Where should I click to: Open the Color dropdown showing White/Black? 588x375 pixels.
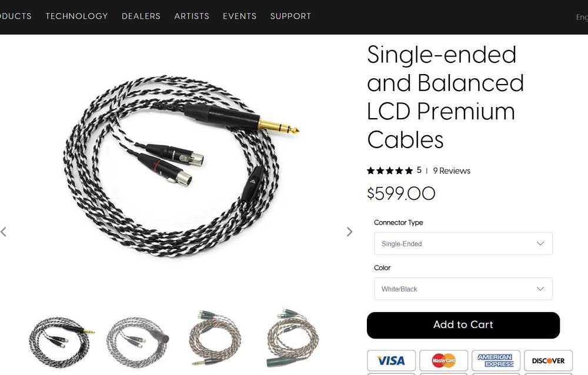point(463,289)
